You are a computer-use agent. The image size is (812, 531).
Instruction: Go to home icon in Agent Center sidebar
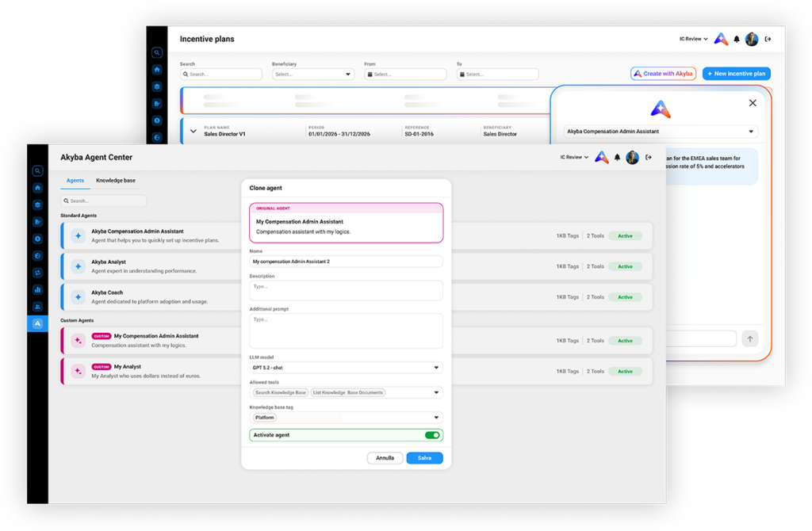tap(37, 188)
